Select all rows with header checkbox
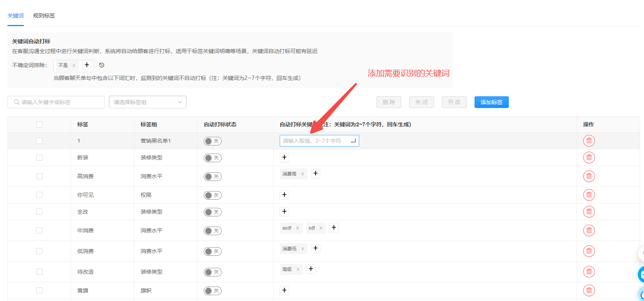This screenshot has height=301, width=644. pyautogui.click(x=39, y=124)
